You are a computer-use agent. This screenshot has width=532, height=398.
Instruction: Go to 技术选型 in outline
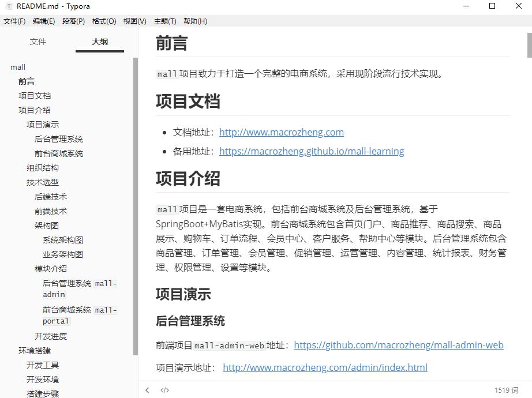43,182
